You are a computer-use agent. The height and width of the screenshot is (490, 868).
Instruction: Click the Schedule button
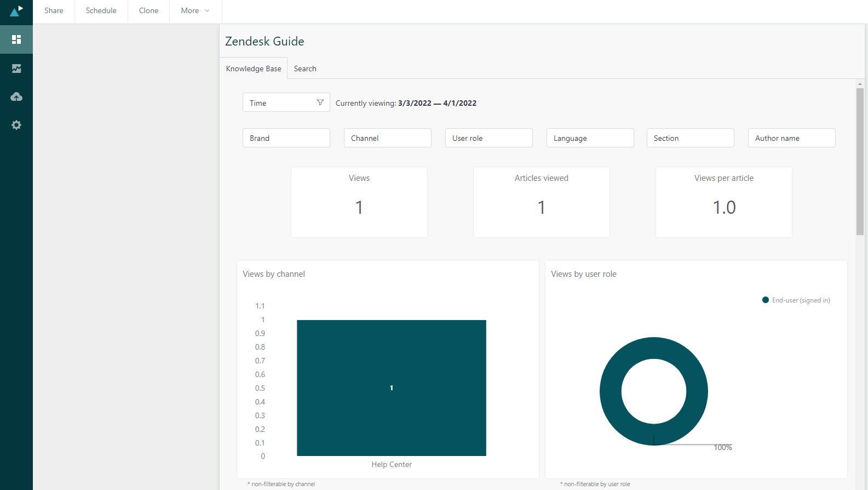click(x=101, y=11)
